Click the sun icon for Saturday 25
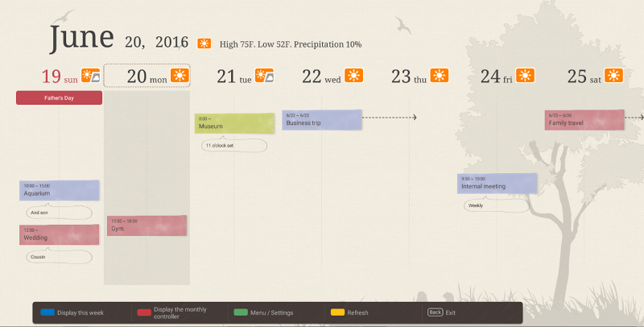The image size is (644, 327). click(613, 77)
